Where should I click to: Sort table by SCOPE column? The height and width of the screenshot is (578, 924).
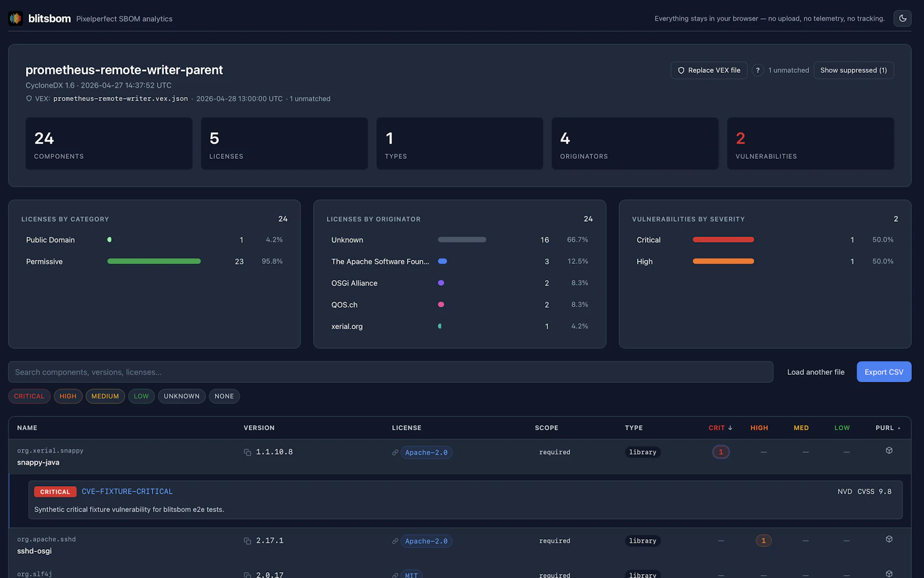click(x=546, y=428)
